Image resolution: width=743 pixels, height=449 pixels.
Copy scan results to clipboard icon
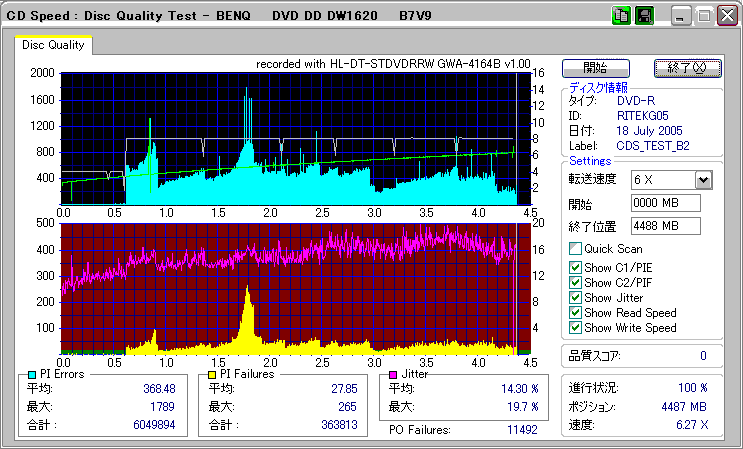[x=621, y=16]
